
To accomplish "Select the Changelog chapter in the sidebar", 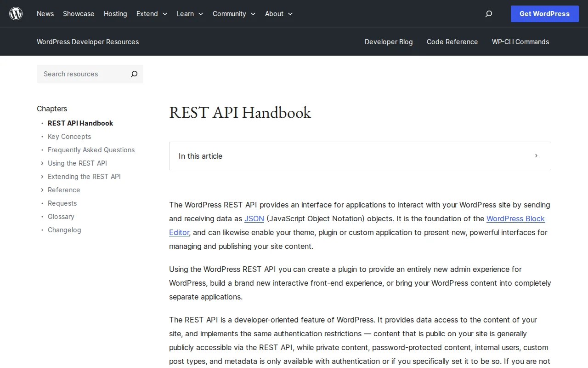I will click(64, 230).
